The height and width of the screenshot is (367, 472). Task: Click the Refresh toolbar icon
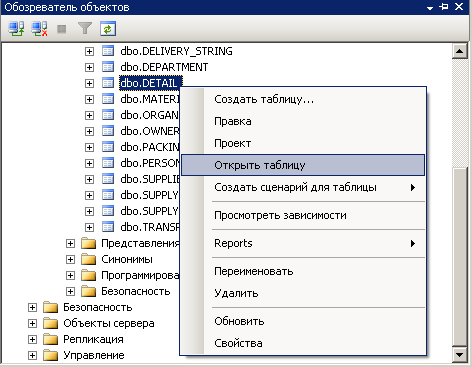108,29
